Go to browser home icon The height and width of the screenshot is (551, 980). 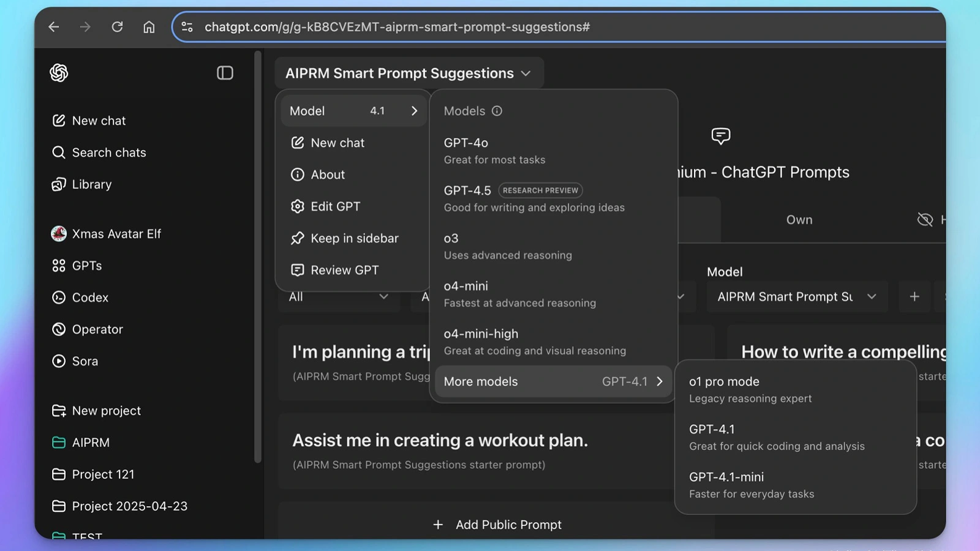(x=149, y=27)
